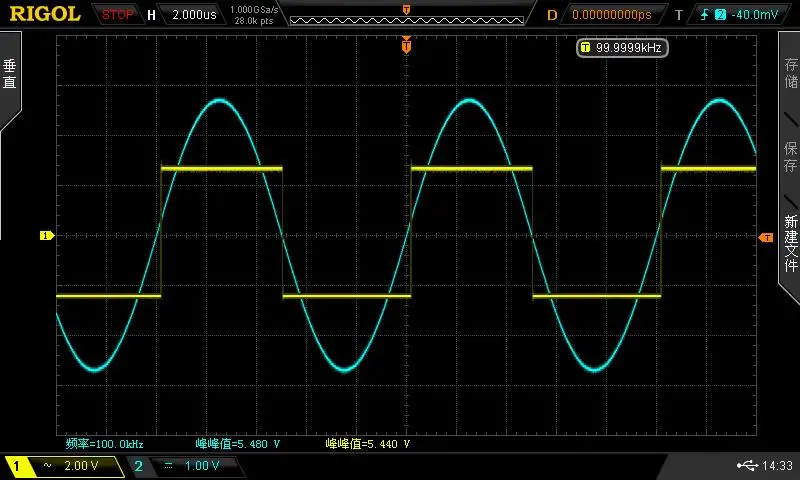The width and height of the screenshot is (800, 480).
Task: Open the 垂直 vertical side tab
Action: pyautogui.click(x=10, y=74)
